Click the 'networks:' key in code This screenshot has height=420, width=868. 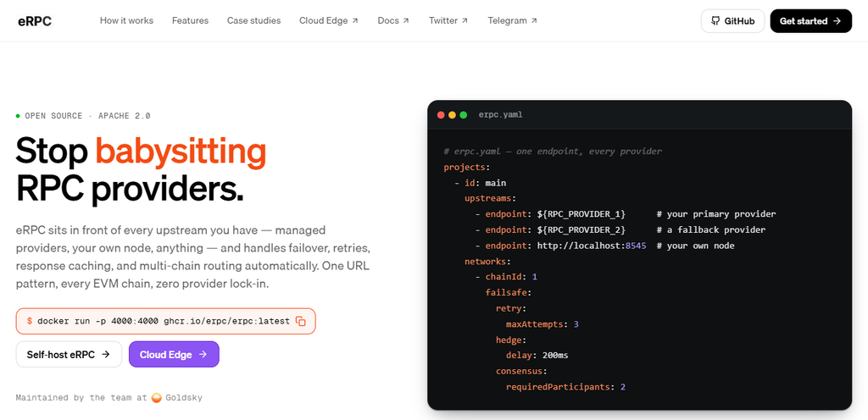(487, 261)
